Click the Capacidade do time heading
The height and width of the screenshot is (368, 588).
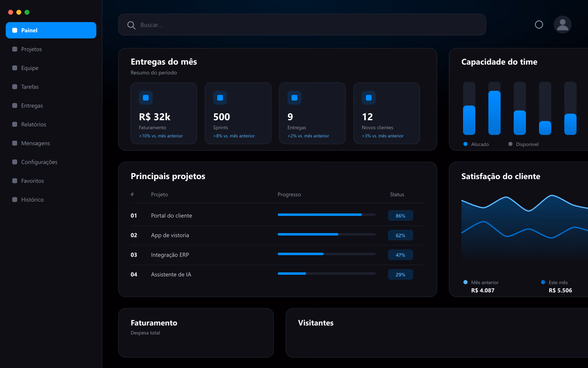click(499, 62)
